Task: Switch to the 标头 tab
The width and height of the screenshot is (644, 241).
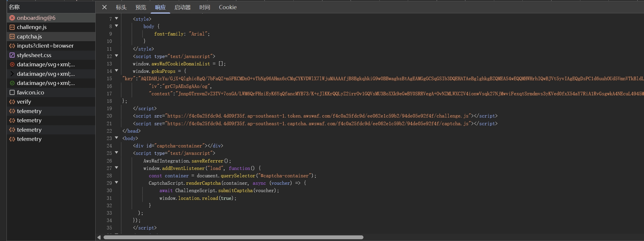Action: (x=121, y=7)
